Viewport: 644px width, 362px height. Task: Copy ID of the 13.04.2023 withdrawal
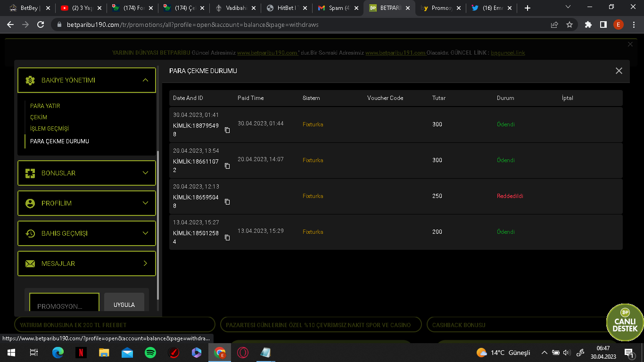tap(227, 238)
